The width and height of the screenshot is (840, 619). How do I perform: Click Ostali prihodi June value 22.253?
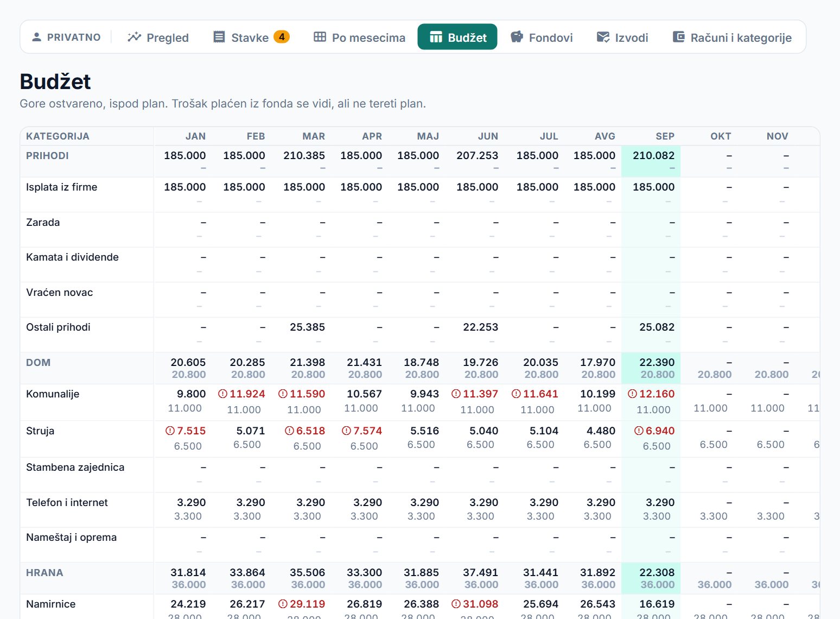(x=480, y=327)
